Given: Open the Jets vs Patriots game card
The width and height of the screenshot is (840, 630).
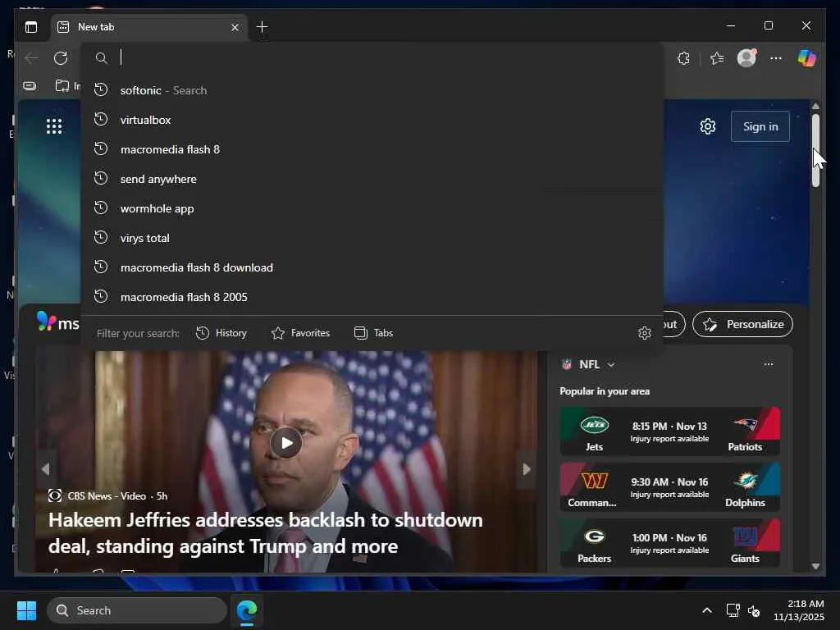Looking at the screenshot, I should pos(669,431).
